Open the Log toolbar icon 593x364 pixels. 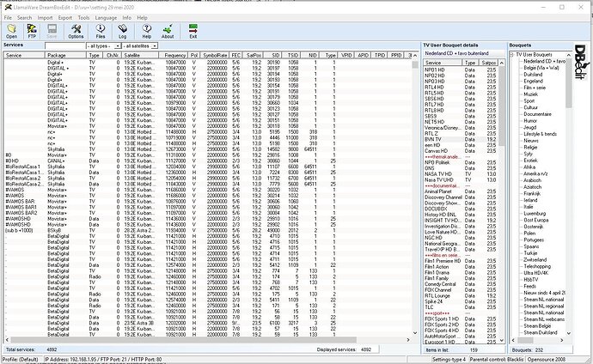[122, 31]
